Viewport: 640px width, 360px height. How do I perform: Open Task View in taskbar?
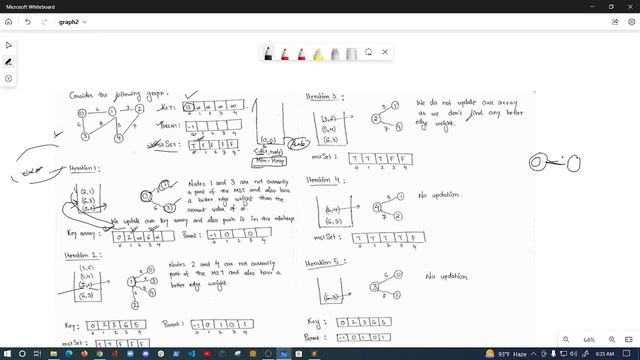38,354
